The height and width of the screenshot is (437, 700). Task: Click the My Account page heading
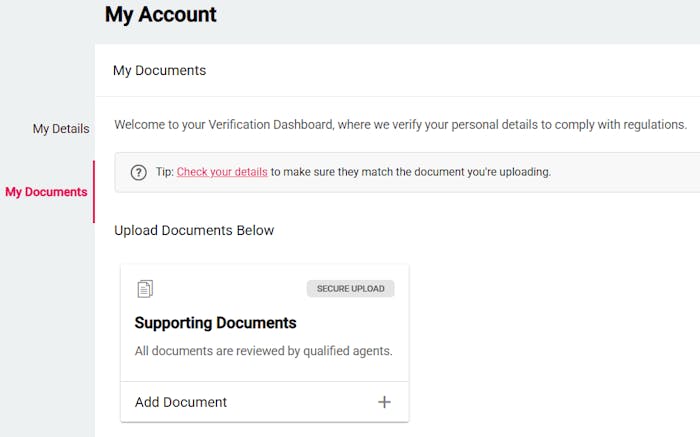(161, 15)
